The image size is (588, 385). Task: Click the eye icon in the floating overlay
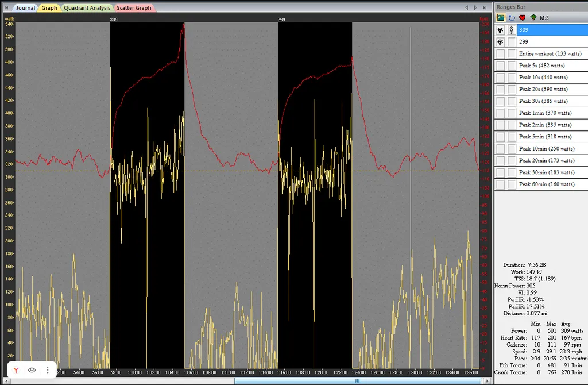point(32,371)
